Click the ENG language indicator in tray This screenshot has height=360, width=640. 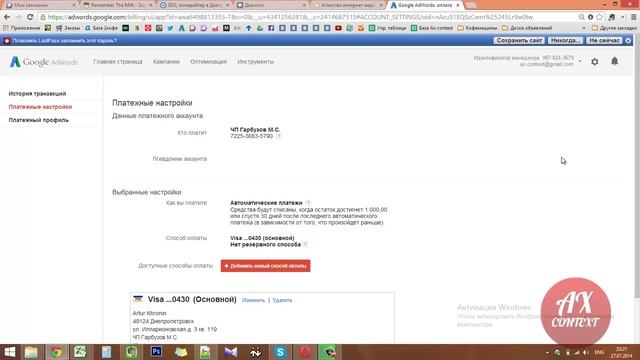[599, 352]
